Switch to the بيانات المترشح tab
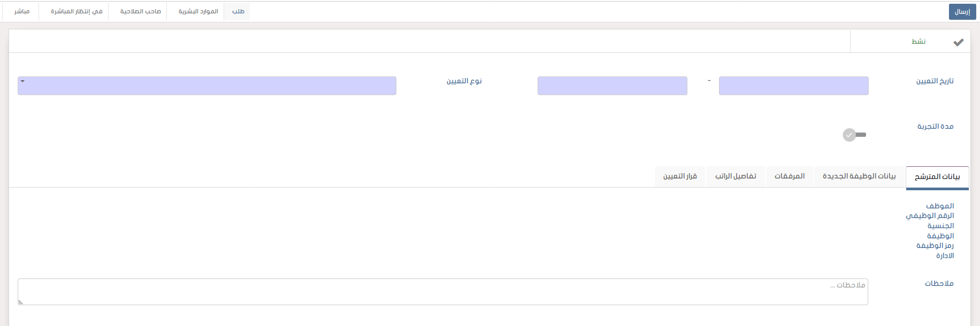Viewport: 980px width, 326px height. coord(937,177)
